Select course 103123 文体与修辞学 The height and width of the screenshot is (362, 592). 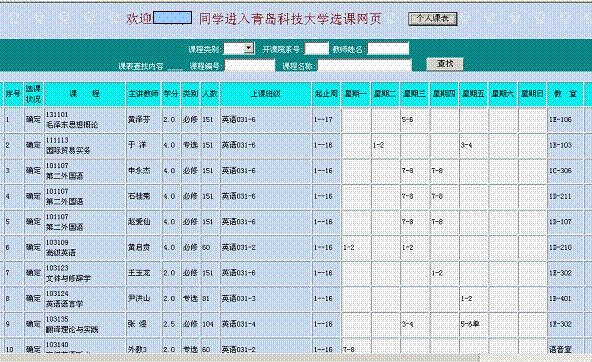(x=68, y=273)
